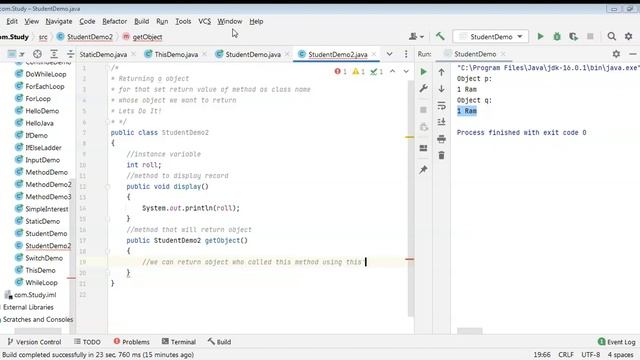Screen dimensions: 640x360
Task: Click the down arrow in the run console
Action: click(x=441, y=89)
